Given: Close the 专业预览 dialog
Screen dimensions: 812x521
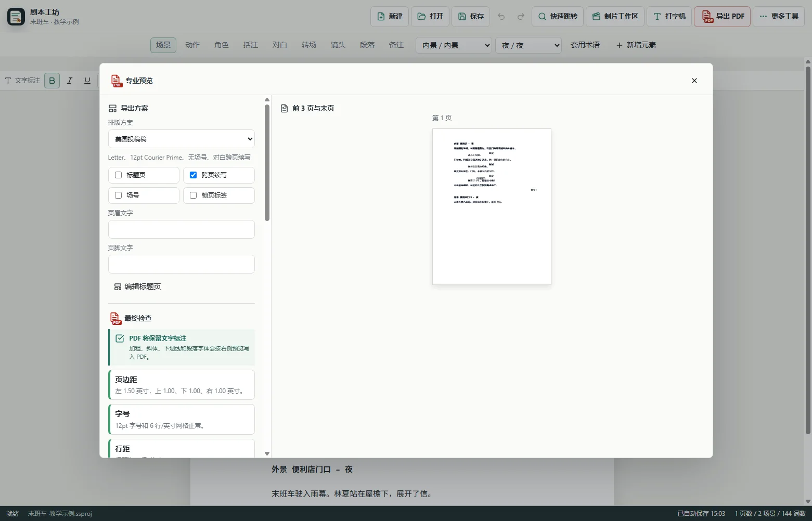Looking at the screenshot, I should (x=694, y=81).
